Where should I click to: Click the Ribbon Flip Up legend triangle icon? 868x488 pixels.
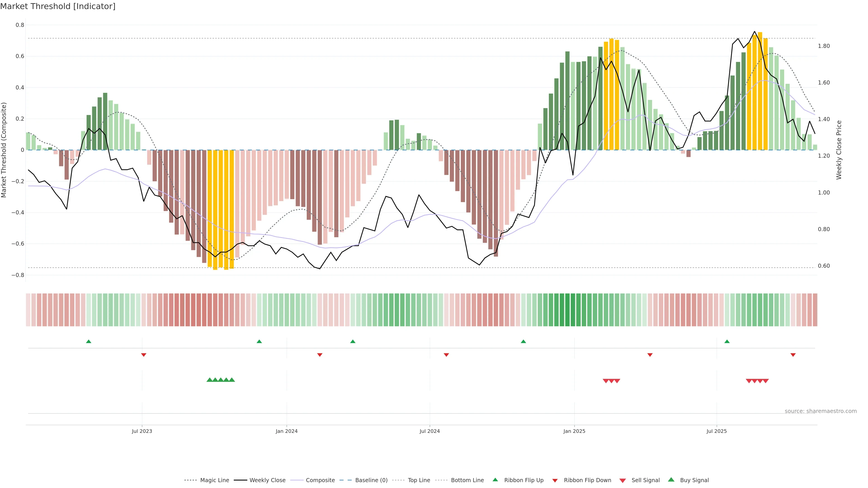coord(495,480)
